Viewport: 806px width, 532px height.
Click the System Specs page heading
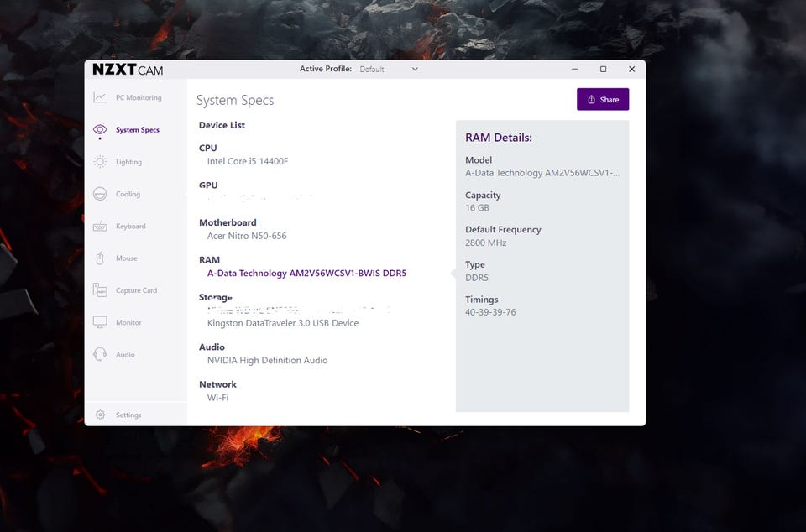pyautogui.click(x=235, y=100)
